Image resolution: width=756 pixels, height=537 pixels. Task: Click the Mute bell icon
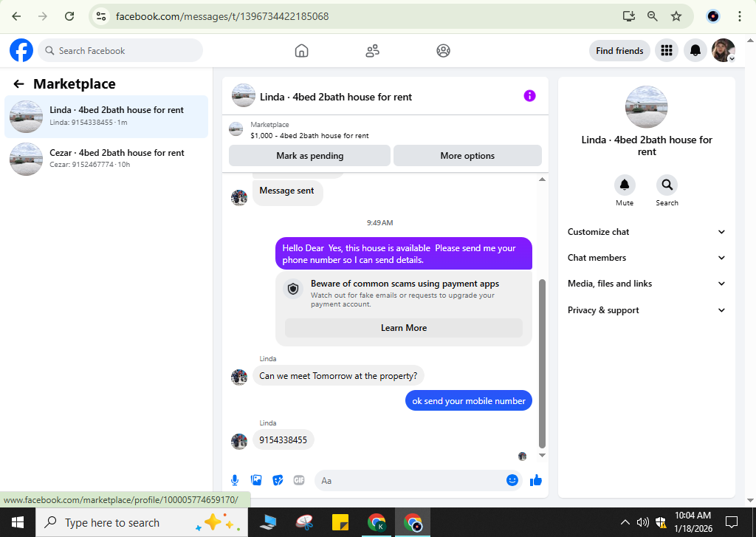pyautogui.click(x=625, y=185)
